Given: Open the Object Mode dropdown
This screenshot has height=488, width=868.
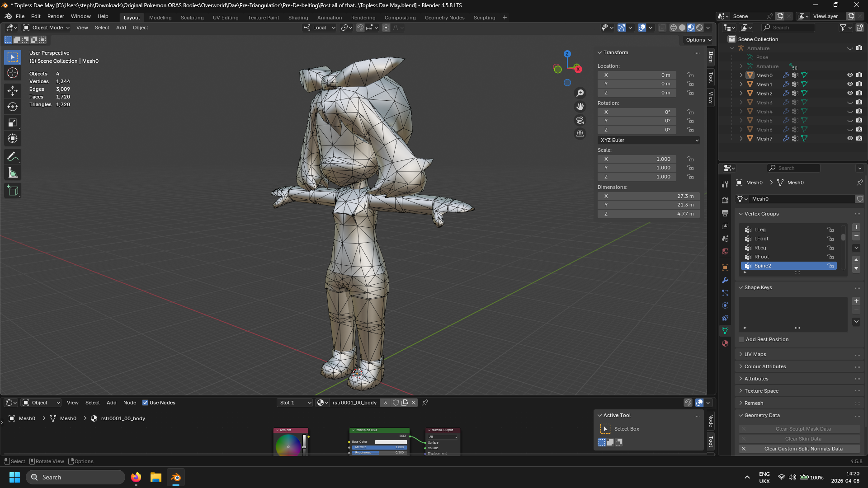Looking at the screenshot, I should tap(47, 28).
